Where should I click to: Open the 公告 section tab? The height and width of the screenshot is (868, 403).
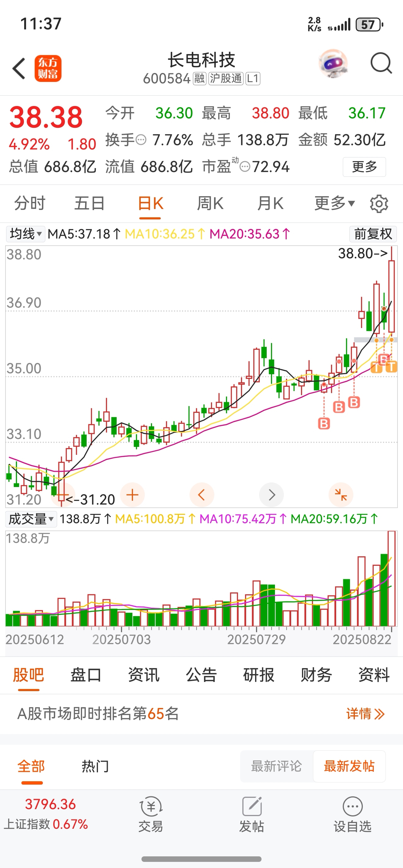tap(201, 675)
